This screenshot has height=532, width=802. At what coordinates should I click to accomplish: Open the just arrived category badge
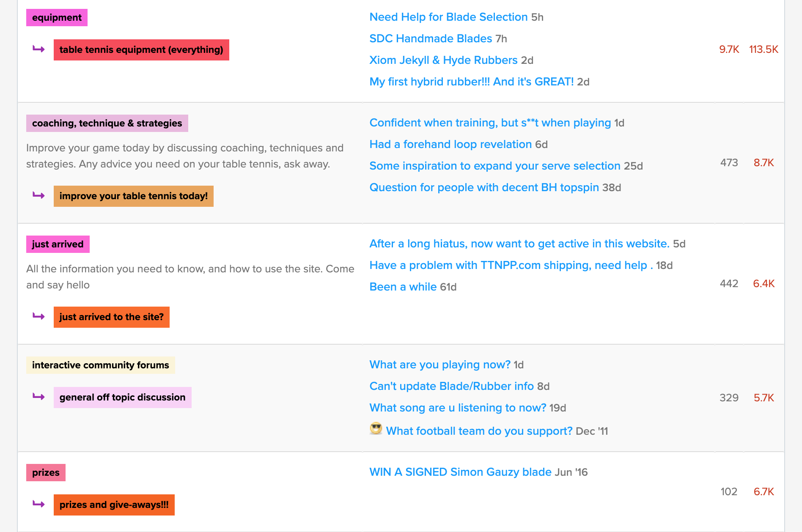click(58, 244)
